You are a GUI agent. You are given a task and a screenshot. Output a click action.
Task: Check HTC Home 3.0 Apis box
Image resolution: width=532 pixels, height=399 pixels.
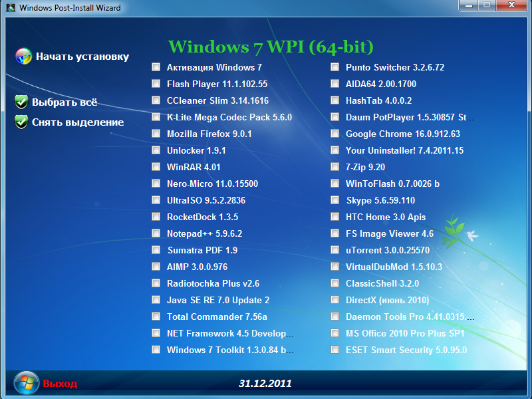point(335,217)
